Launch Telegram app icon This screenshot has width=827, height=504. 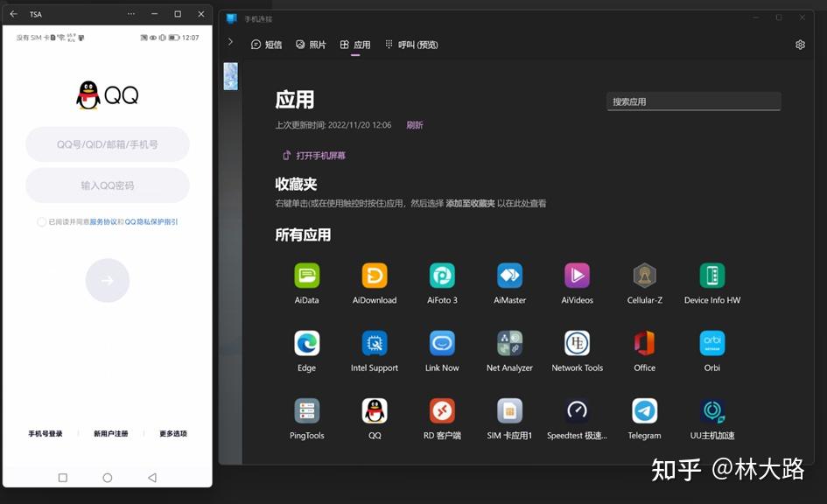tap(644, 410)
